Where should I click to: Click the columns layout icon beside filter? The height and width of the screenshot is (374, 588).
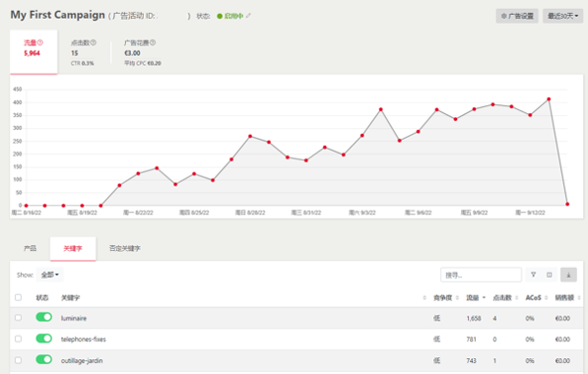click(549, 275)
